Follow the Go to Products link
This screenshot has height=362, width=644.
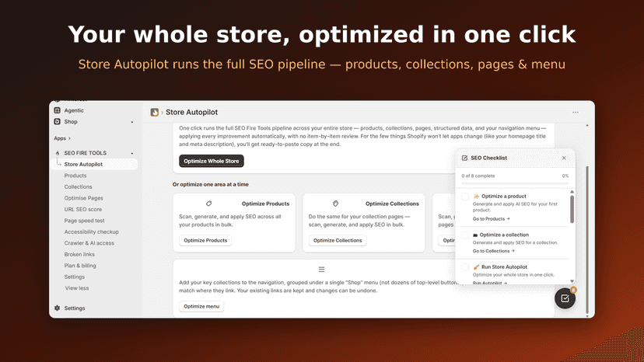click(x=492, y=219)
